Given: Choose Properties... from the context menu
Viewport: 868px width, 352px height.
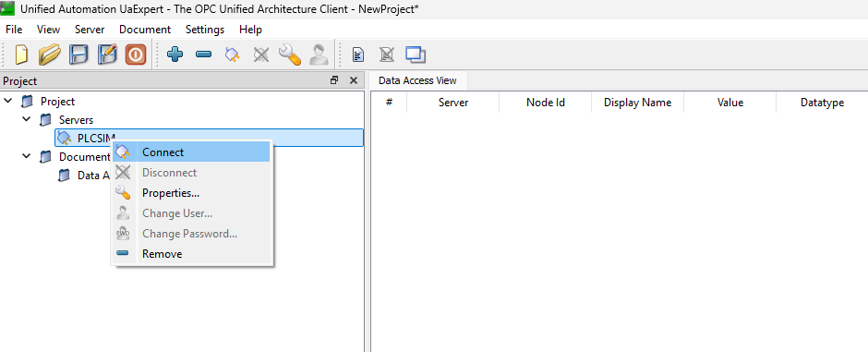Looking at the screenshot, I should click(x=191, y=192).
